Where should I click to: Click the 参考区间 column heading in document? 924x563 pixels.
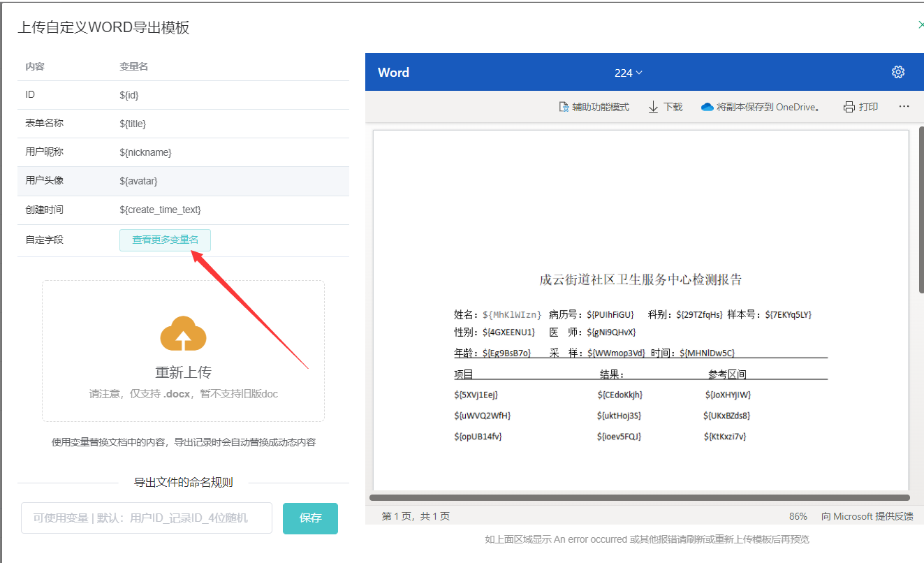[727, 374]
